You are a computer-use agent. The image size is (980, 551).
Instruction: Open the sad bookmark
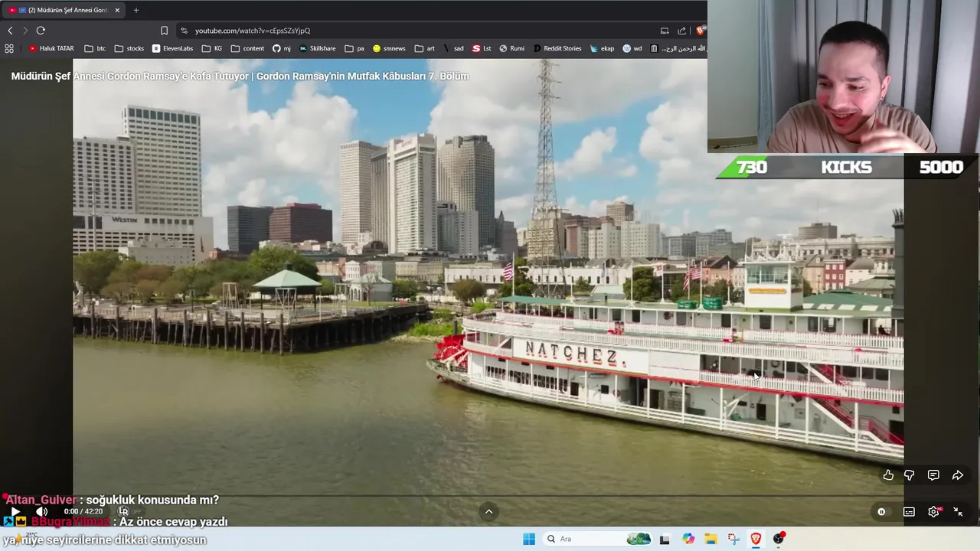tap(452, 48)
